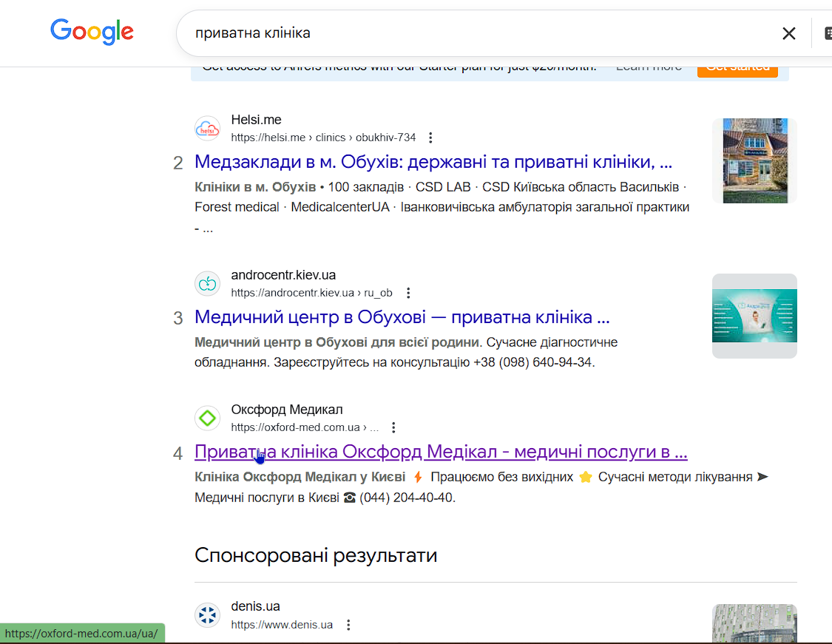Open the androcentr.kiev.ua result options menu
The width and height of the screenshot is (832, 644).
click(x=408, y=293)
